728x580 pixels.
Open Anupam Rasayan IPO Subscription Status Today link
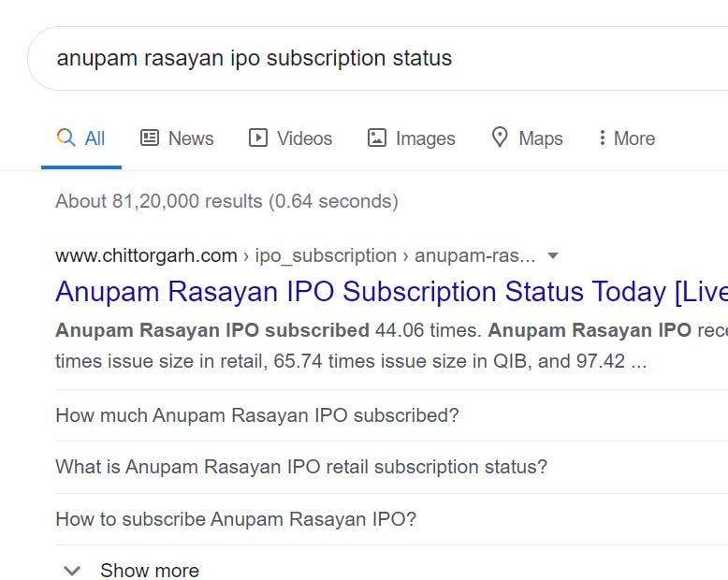(x=391, y=291)
